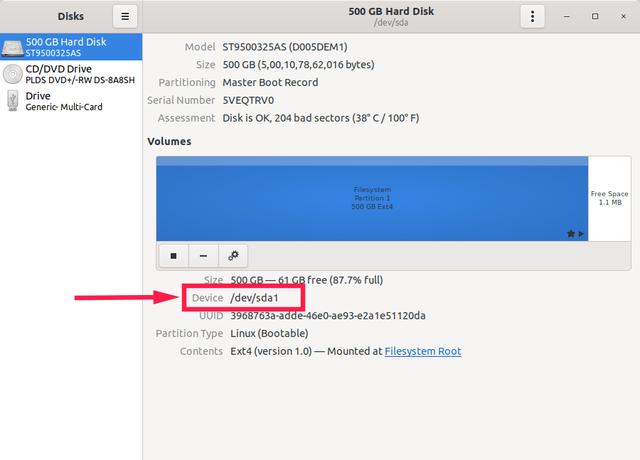Select the Generic Multi-Card Drive entry
The height and width of the screenshot is (460, 640).
71,101
